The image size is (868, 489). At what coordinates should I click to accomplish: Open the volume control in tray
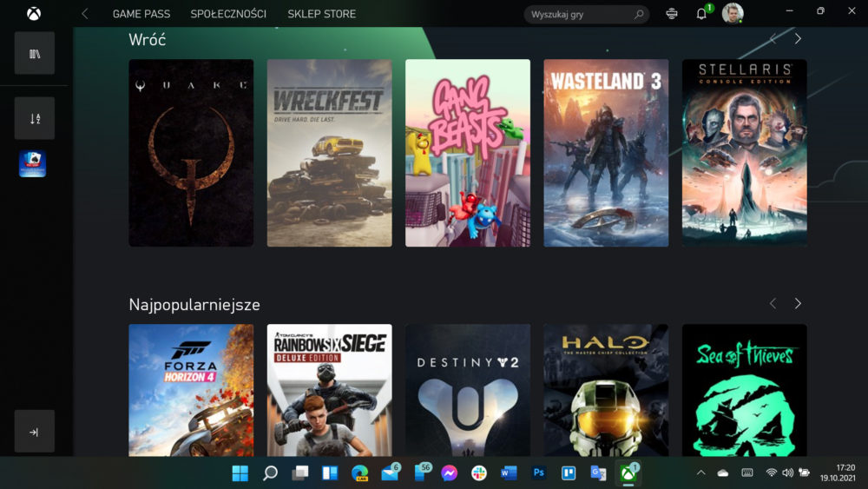(x=787, y=473)
